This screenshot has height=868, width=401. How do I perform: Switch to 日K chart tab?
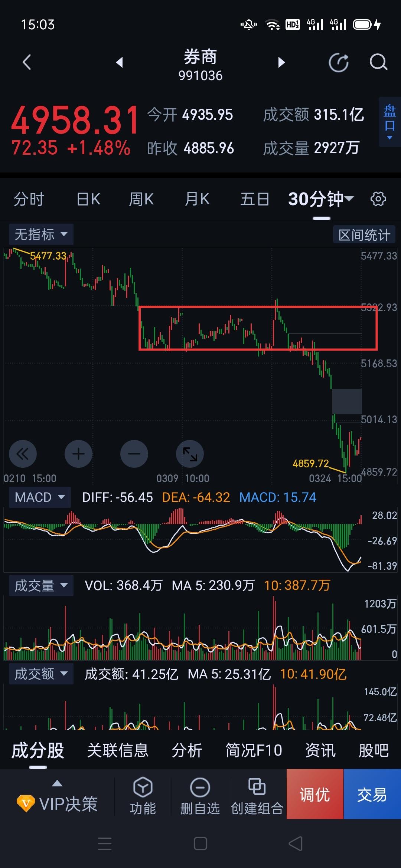tap(88, 199)
